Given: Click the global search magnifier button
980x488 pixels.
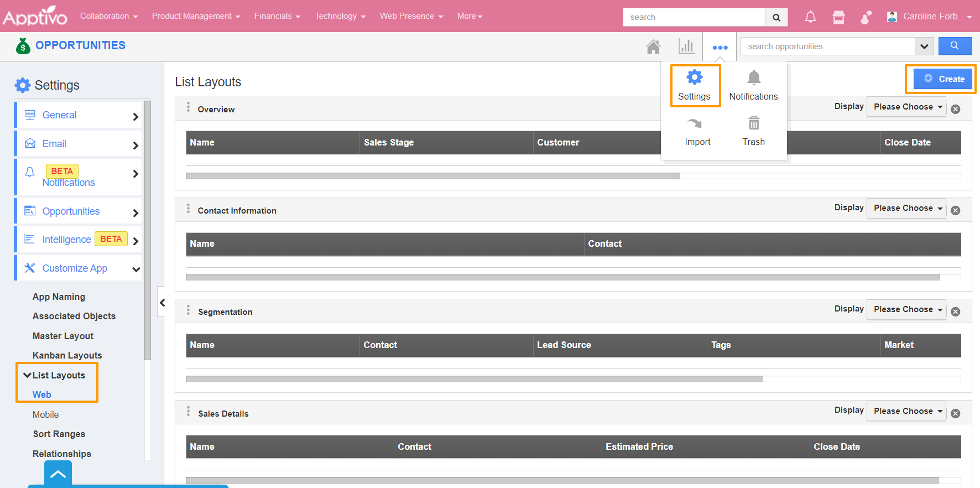Looking at the screenshot, I should (x=776, y=17).
